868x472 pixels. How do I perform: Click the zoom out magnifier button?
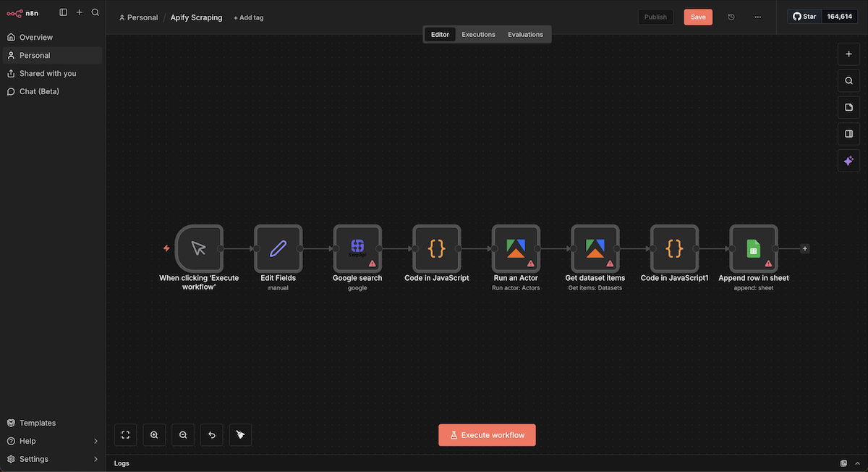(183, 435)
